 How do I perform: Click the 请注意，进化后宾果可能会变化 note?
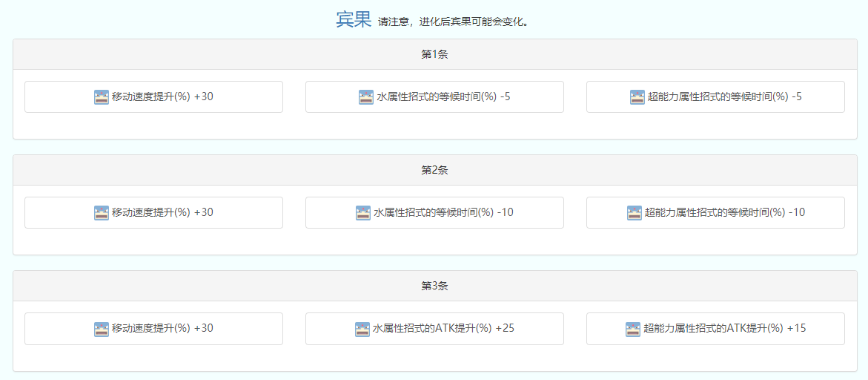[x=454, y=22]
